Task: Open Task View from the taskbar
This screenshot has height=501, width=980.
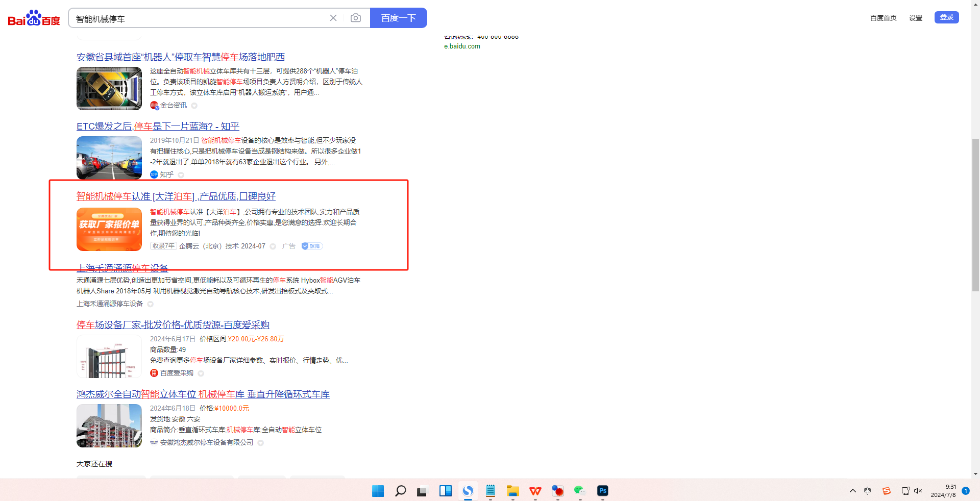Action: (x=422, y=491)
